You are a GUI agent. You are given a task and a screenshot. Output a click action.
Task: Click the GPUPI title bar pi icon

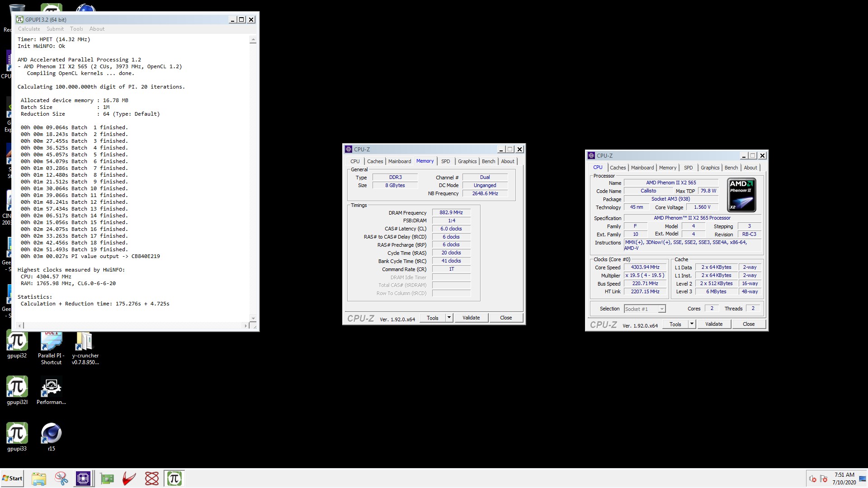coord(20,19)
